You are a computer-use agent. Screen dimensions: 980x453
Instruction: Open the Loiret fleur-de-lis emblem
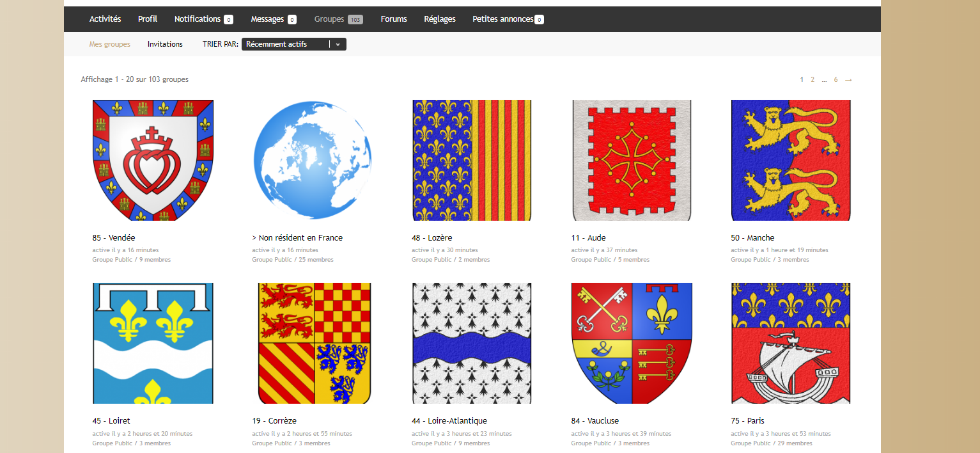[x=153, y=343]
